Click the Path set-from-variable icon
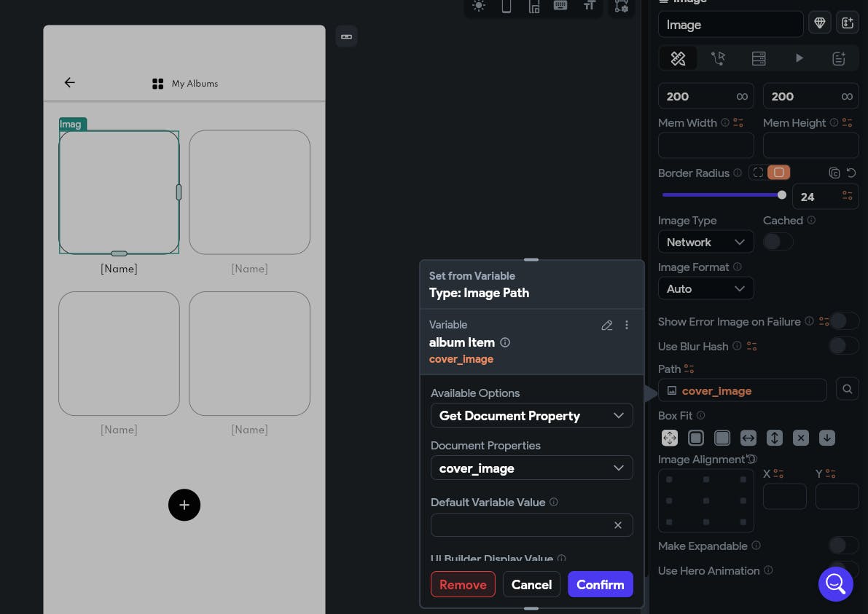This screenshot has height=614, width=868. click(689, 369)
